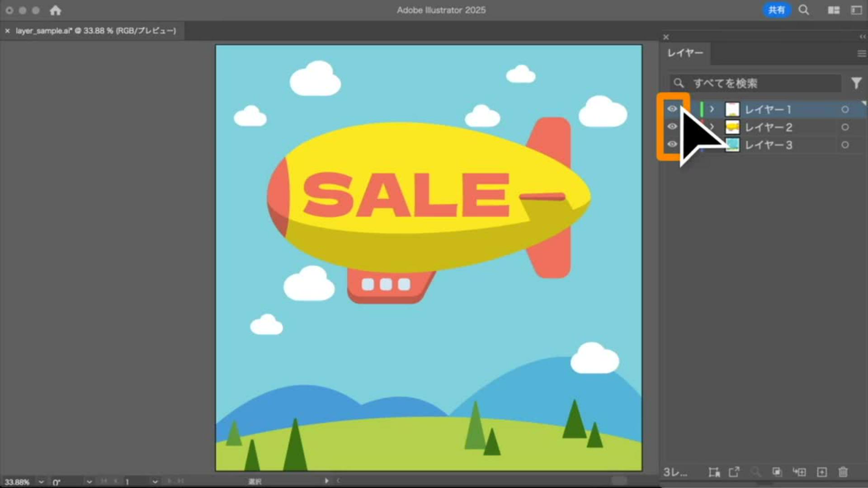
Task: Click Collect for Export icon
Action: 734,472
